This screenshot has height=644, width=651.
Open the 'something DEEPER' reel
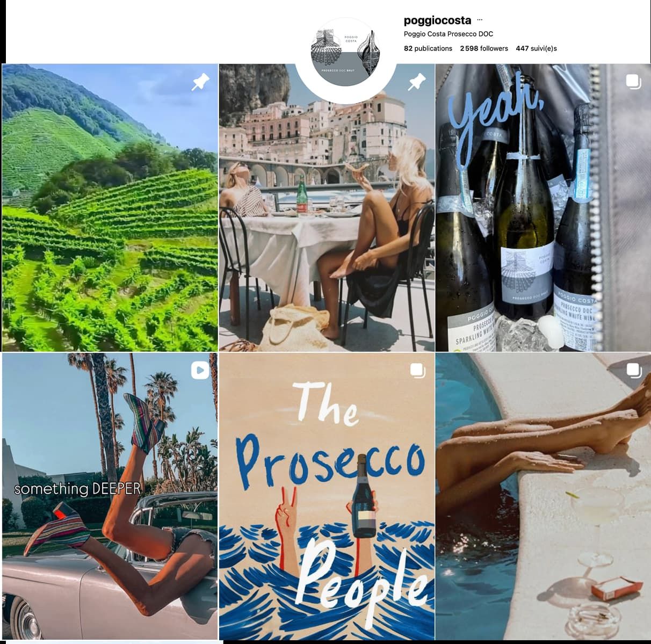(x=110, y=496)
